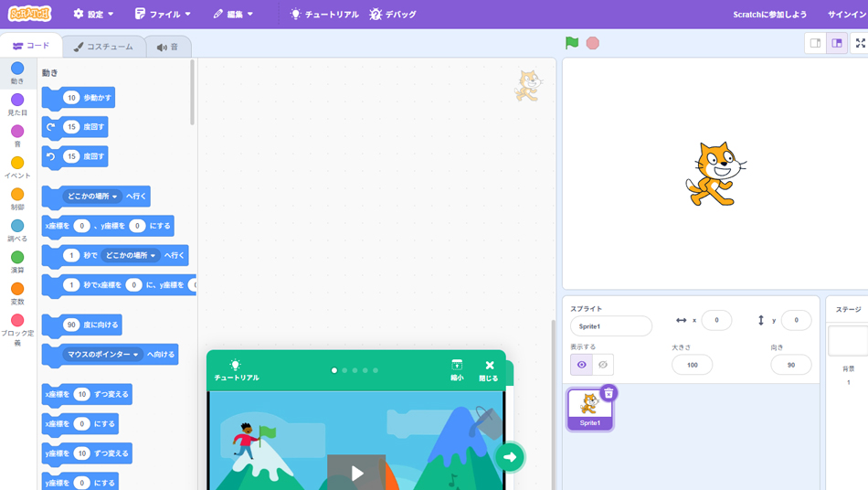Image resolution: width=868 pixels, height=490 pixels.
Task: Go to next tutorial step arrow
Action: point(510,457)
